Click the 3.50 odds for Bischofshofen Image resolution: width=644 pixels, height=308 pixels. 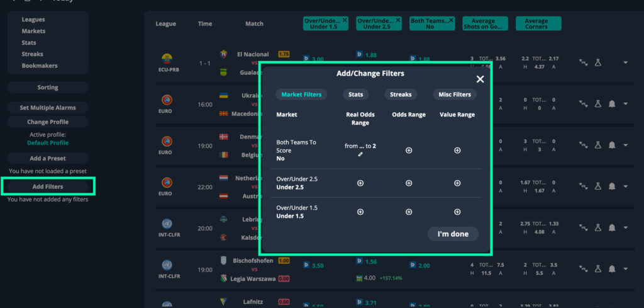318,266
